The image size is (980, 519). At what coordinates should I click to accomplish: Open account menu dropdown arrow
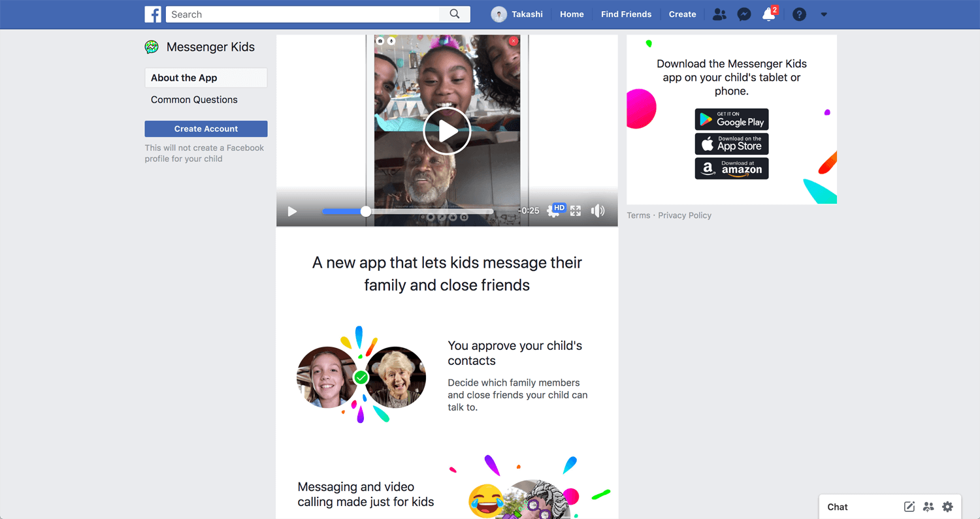click(824, 14)
